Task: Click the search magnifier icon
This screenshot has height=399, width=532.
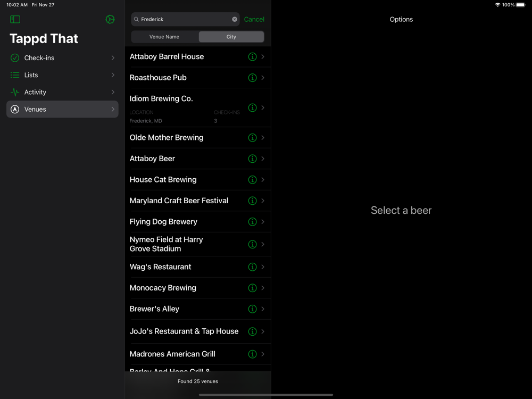Action: 136,19
